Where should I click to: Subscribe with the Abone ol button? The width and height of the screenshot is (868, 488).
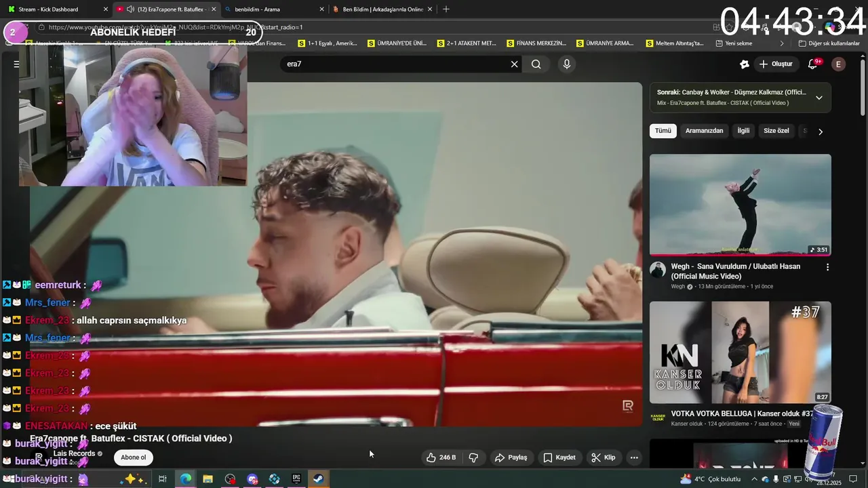133,457
